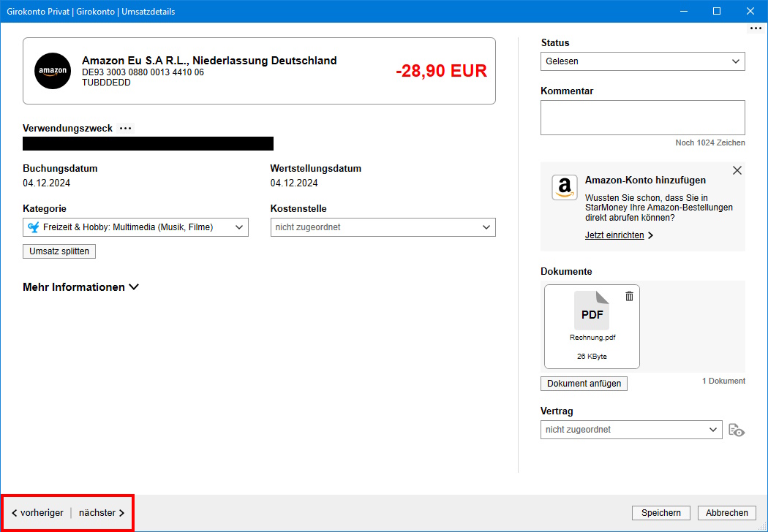768x532 pixels.
Task: Open the Verwendungszweck three-dot menu
Action: pyautogui.click(x=126, y=128)
